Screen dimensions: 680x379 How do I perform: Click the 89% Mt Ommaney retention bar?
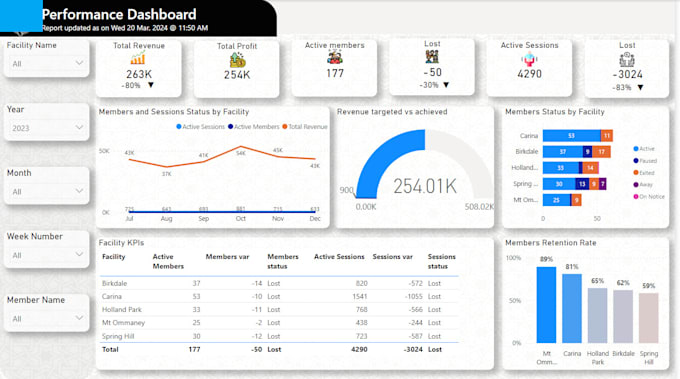pyautogui.click(x=546, y=305)
